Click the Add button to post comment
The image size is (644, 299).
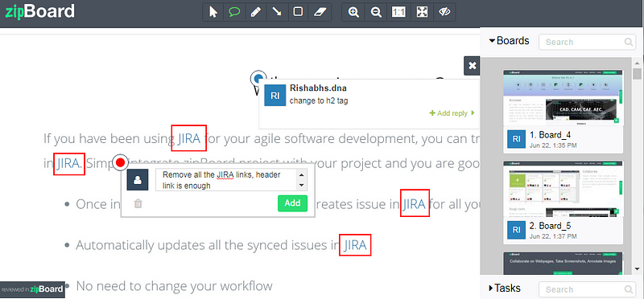point(292,203)
